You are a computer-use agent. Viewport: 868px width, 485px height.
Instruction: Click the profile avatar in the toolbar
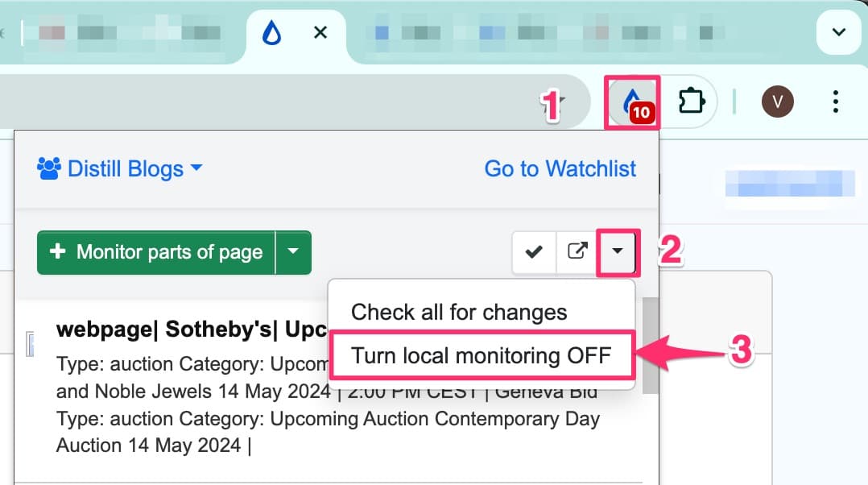tap(778, 102)
